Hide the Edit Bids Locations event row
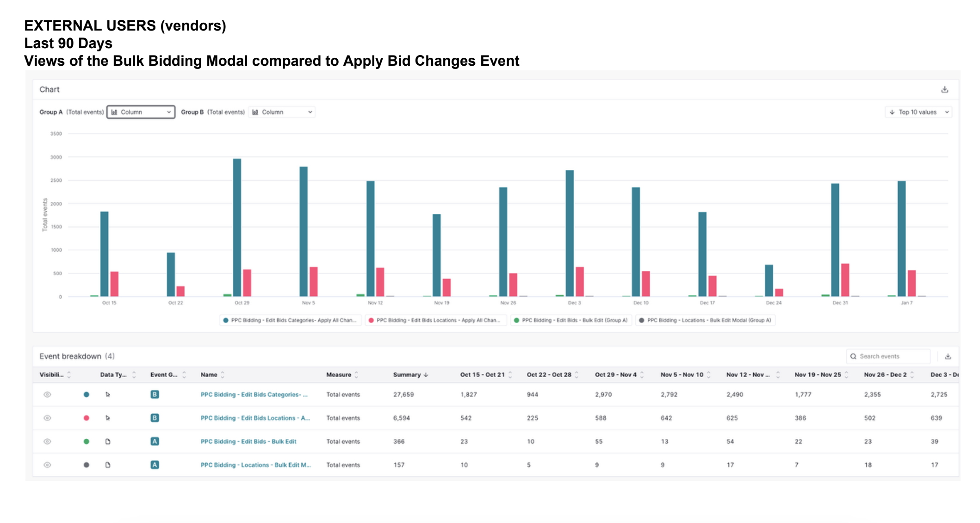This screenshot has height=523, width=980. point(47,418)
